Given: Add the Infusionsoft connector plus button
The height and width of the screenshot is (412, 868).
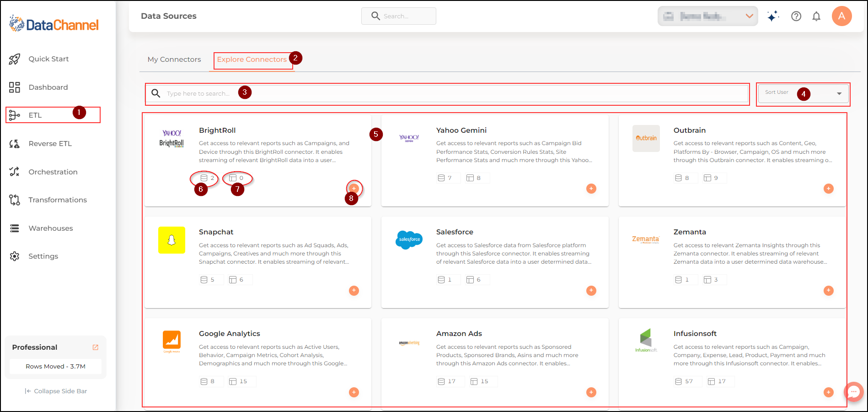Looking at the screenshot, I should (829, 392).
